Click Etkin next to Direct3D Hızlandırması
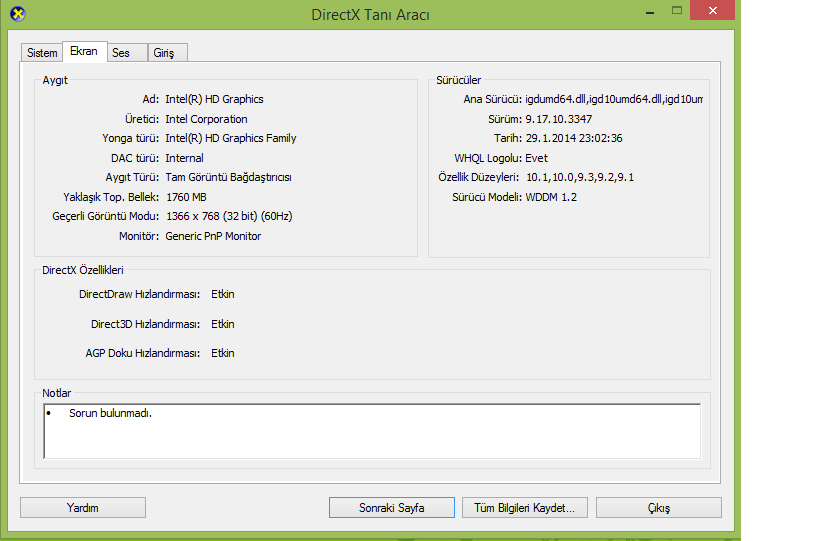 click(x=223, y=324)
